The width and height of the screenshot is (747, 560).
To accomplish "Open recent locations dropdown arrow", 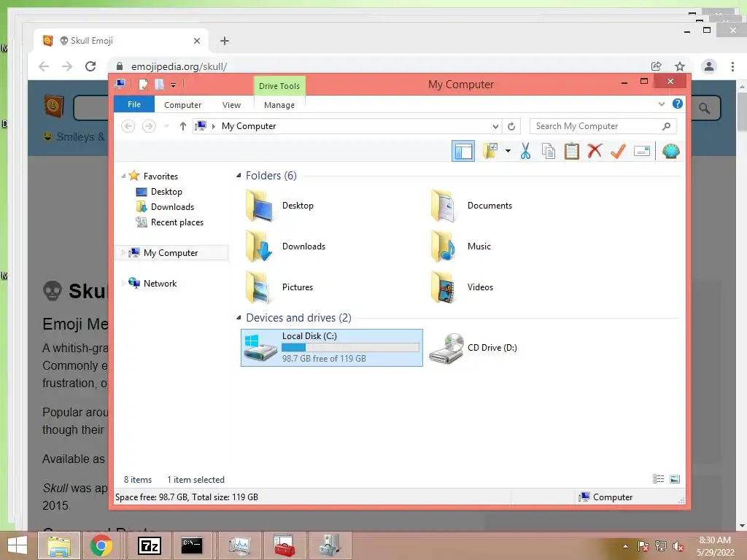I will coord(166,126).
